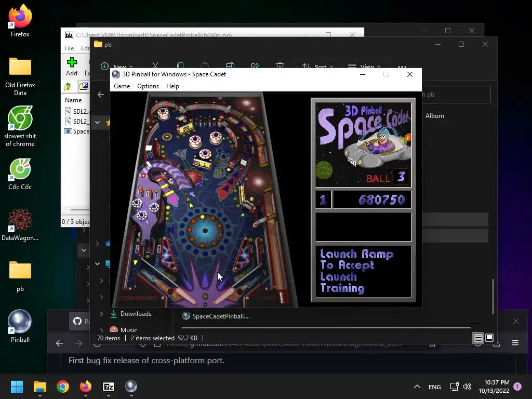Click the Cut icon in pb Explorer
Viewport: 532px width, 399px height.
pos(155,65)
